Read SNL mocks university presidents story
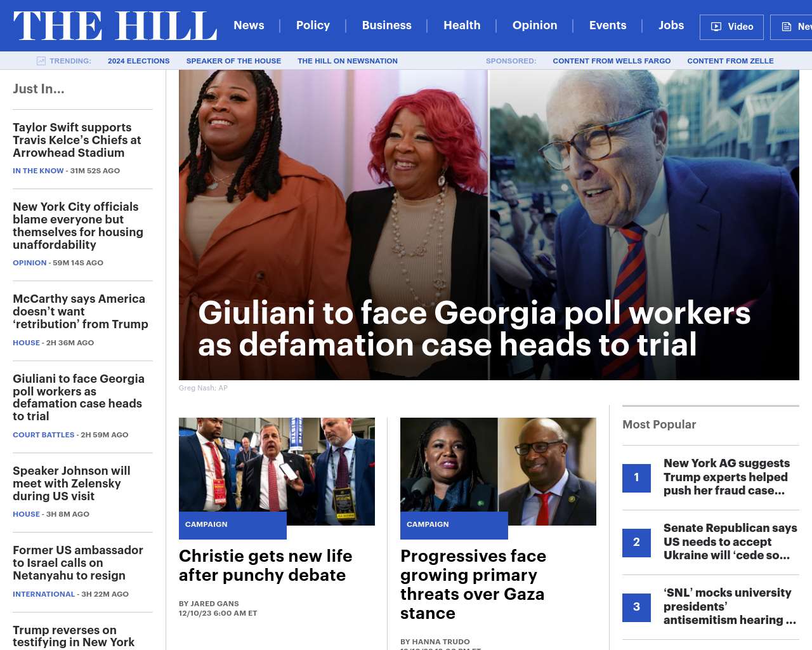Viewport: 812px width, 650px height. point(730,607)
